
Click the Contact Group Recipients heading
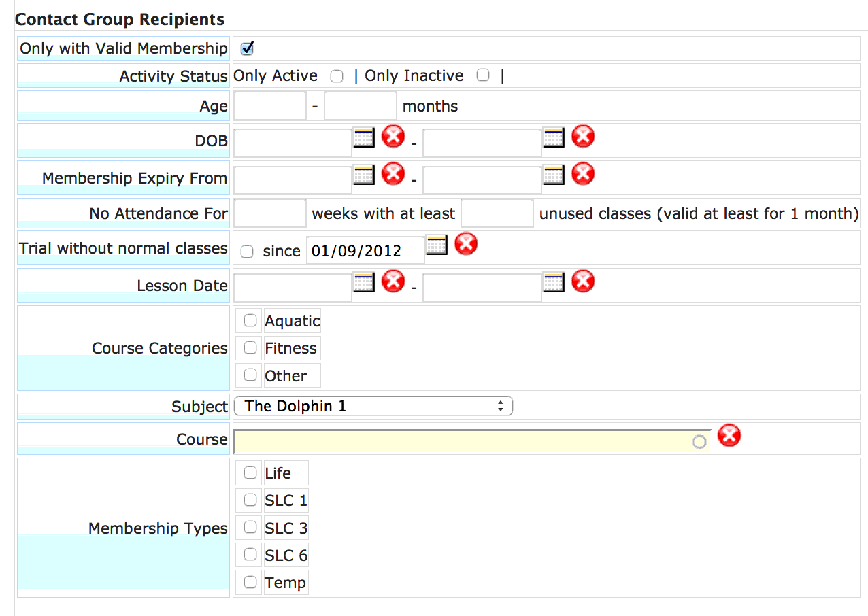120,19
